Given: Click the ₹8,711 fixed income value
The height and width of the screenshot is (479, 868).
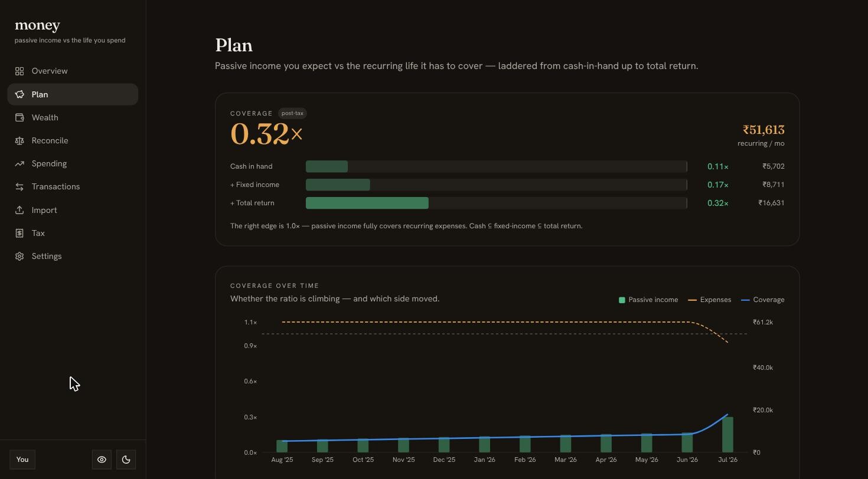Looking at the screenshot, I should coord(774,185).
